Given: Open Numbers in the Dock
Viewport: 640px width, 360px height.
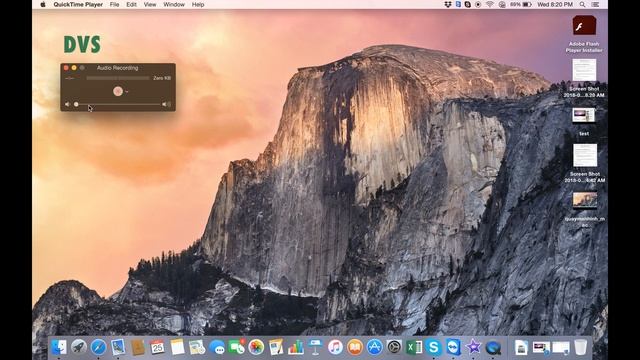Looking at the screenshot, I should click(296, 347).
